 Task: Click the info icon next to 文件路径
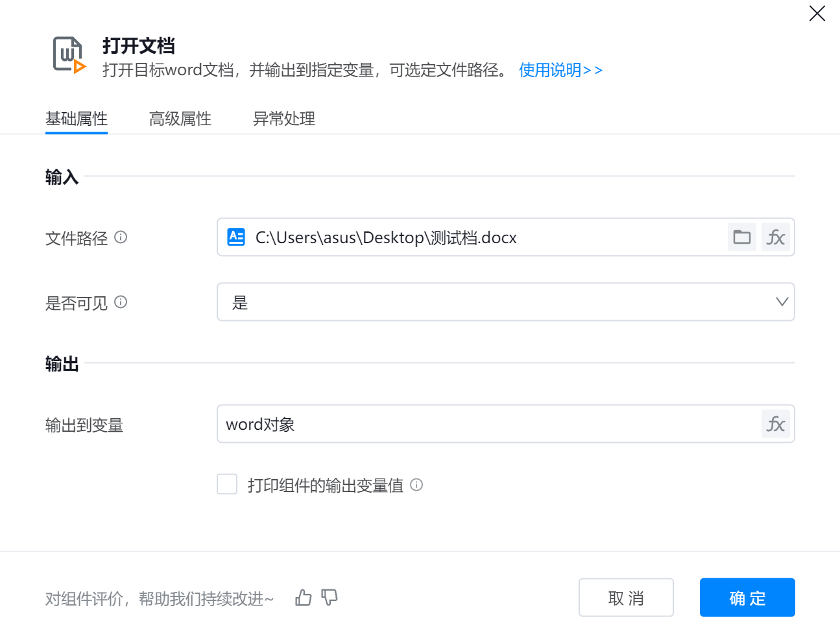click(x=121, y=237)
